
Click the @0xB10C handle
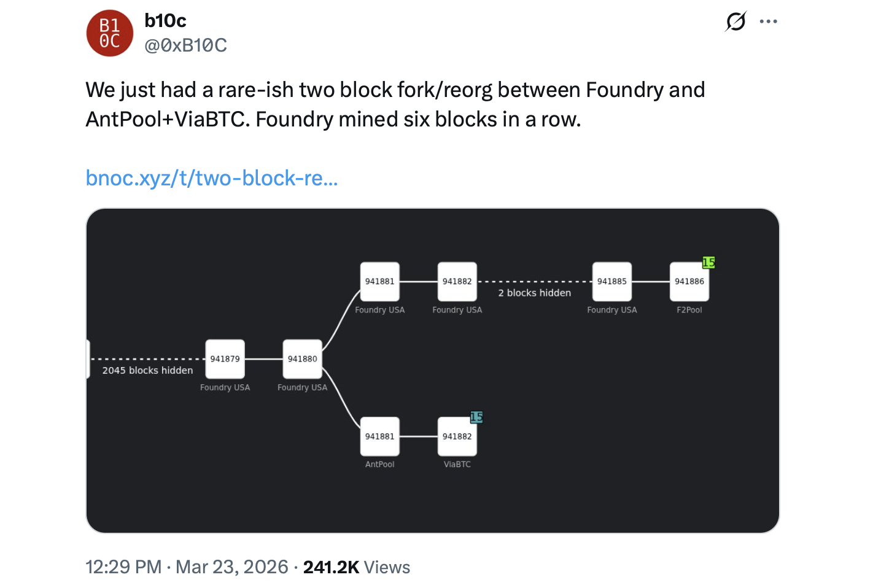click(185, 45)
